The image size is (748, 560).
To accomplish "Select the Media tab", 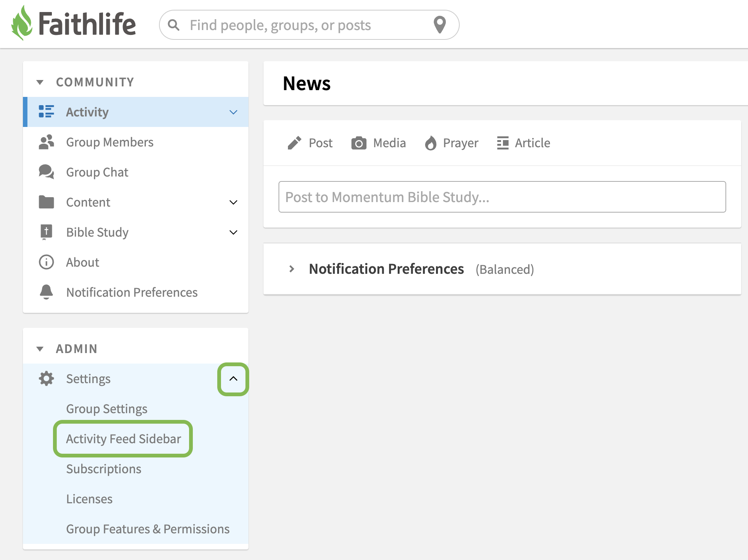I will tap(379, 143).
